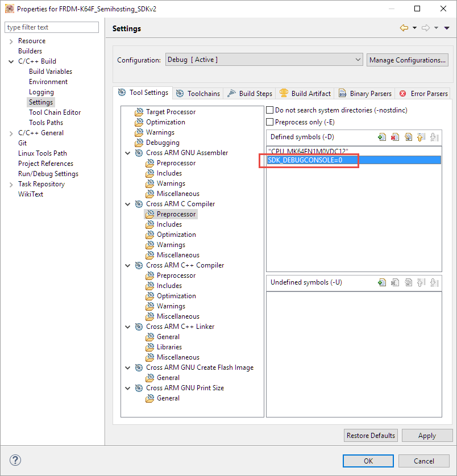This screenshot has height=476, width=457.
Task: Click the Edit defined symbol icon
Action: [x=408, y=137]
